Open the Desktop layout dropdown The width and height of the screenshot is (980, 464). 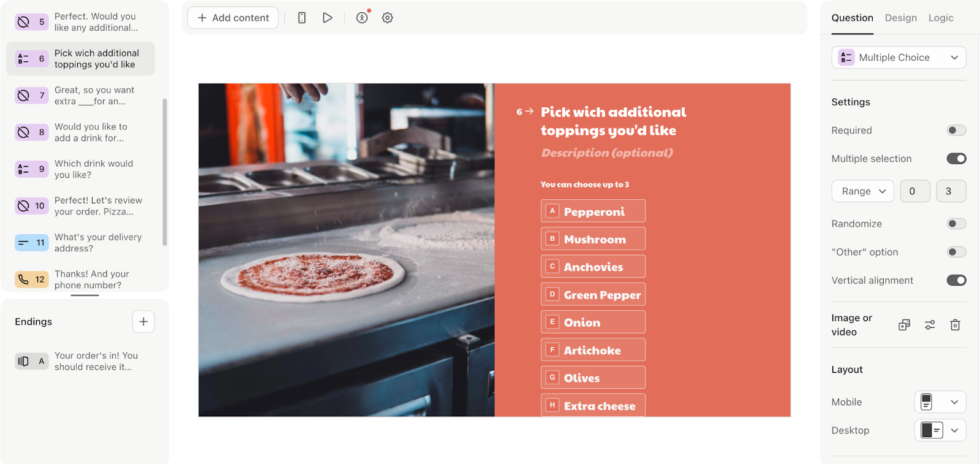[940, 430]
